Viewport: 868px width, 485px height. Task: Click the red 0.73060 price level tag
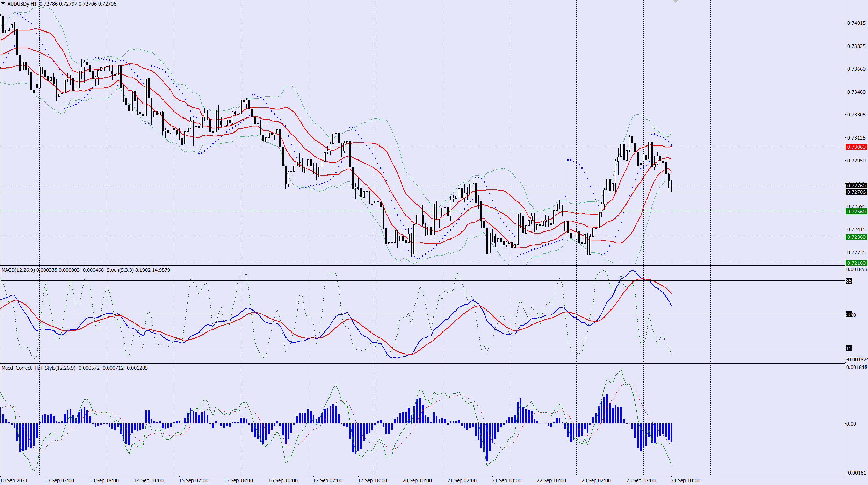[x=856, y=147]
